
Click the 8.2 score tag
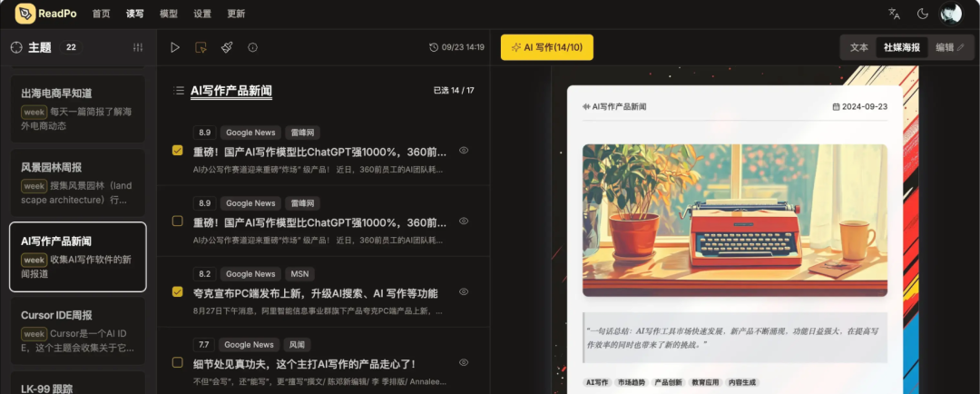point(205,274)
